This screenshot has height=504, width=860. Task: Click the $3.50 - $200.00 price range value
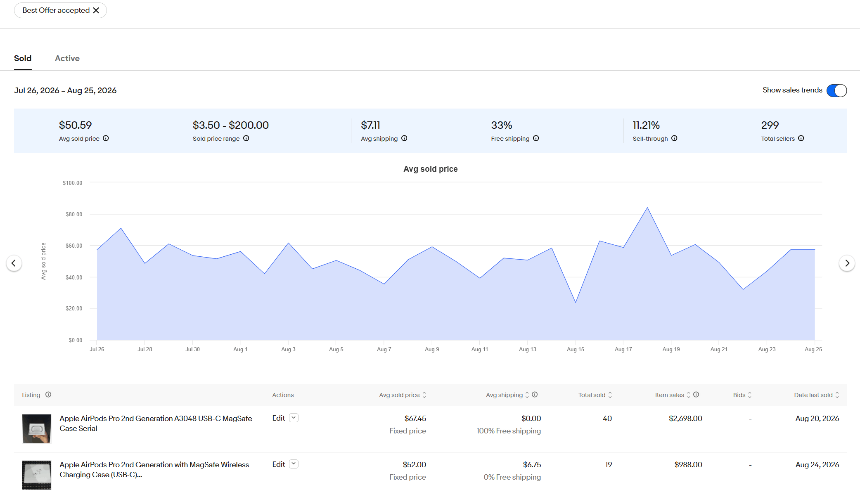click(231, 125)
